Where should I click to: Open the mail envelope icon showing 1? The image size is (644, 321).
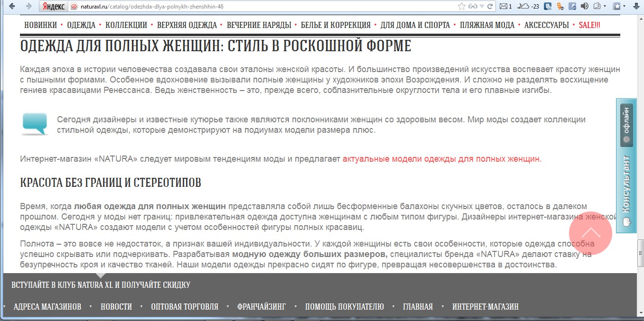[505, 6]
